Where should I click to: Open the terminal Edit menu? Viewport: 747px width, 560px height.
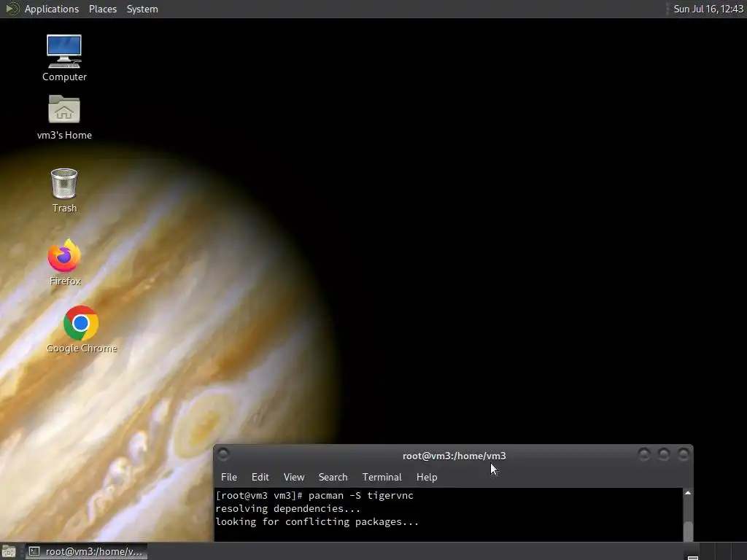(260, 477)
